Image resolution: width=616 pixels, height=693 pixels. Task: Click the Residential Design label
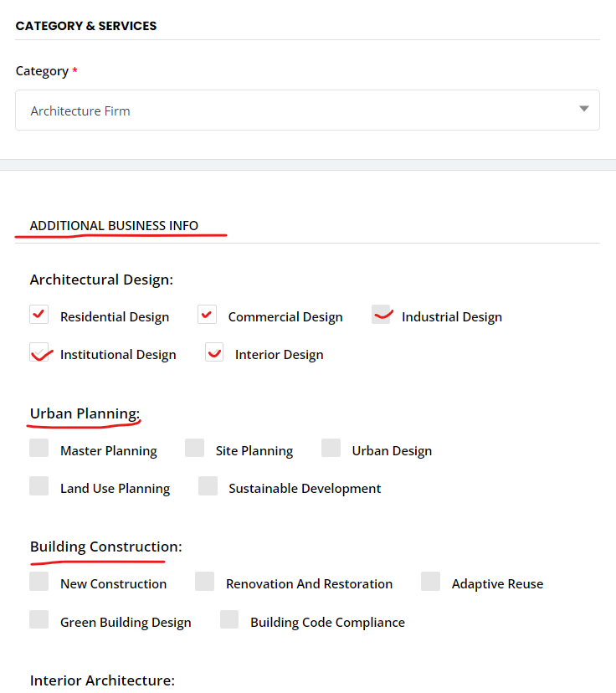(x=115, y=317)
